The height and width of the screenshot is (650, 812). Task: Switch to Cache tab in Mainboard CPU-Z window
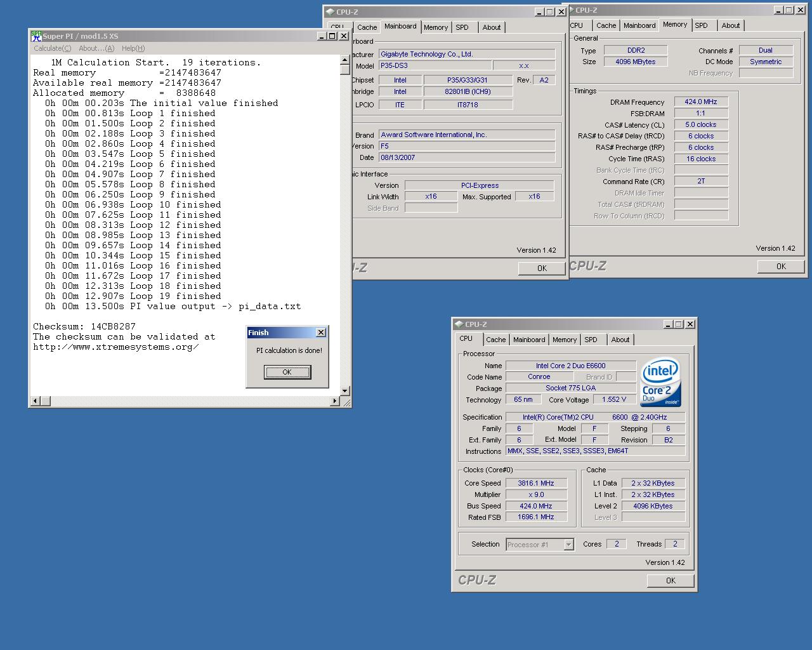(367, 27)
